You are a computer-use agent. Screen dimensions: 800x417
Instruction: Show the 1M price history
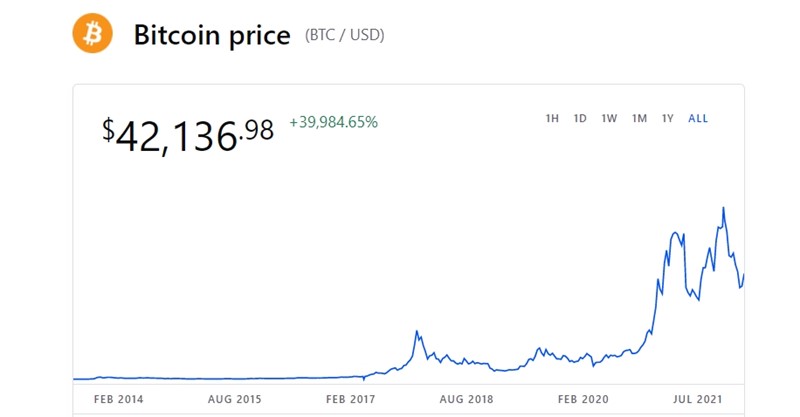pyautogui.click(x=639, y=119)
